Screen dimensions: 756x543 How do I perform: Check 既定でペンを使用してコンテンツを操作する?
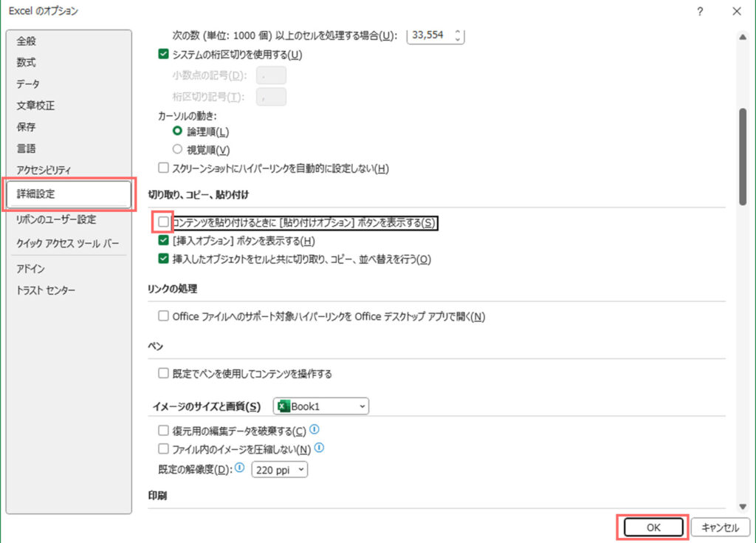(x=163, y=373)
